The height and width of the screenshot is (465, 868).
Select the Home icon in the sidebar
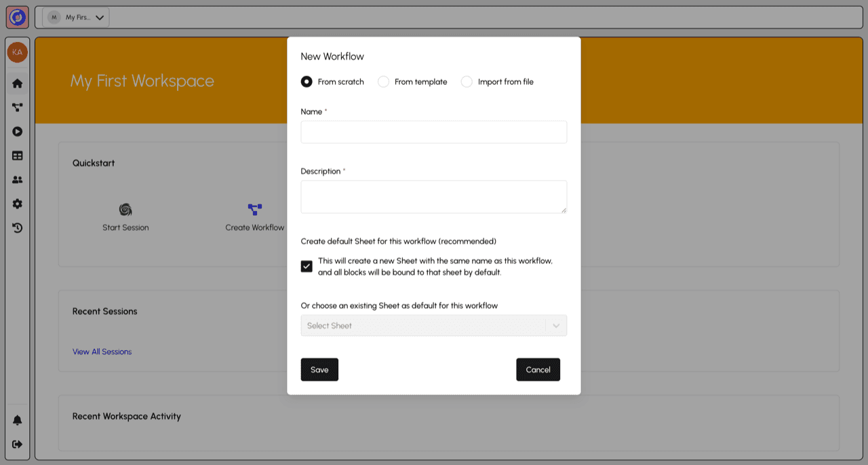[x=17, y=82]
